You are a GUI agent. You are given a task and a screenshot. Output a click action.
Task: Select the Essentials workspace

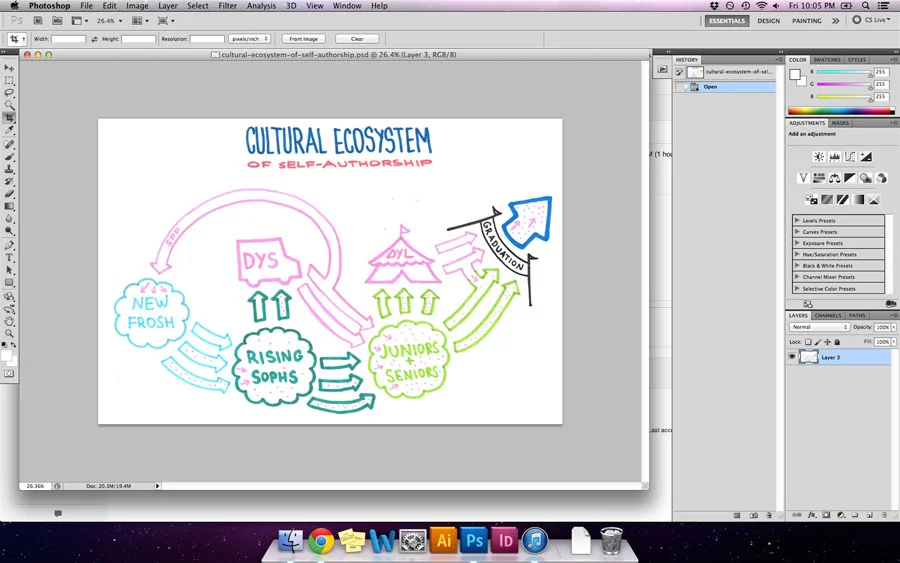tap(727, 21)
